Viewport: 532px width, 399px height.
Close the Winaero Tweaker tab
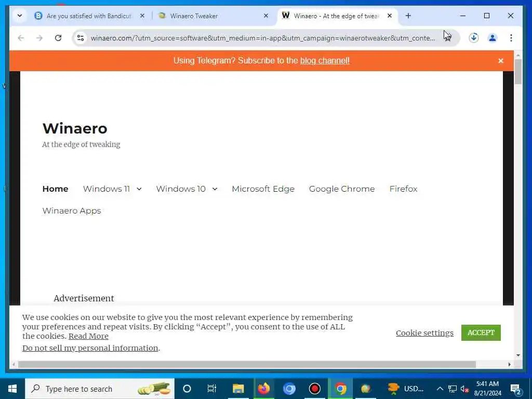click(266, 16)
